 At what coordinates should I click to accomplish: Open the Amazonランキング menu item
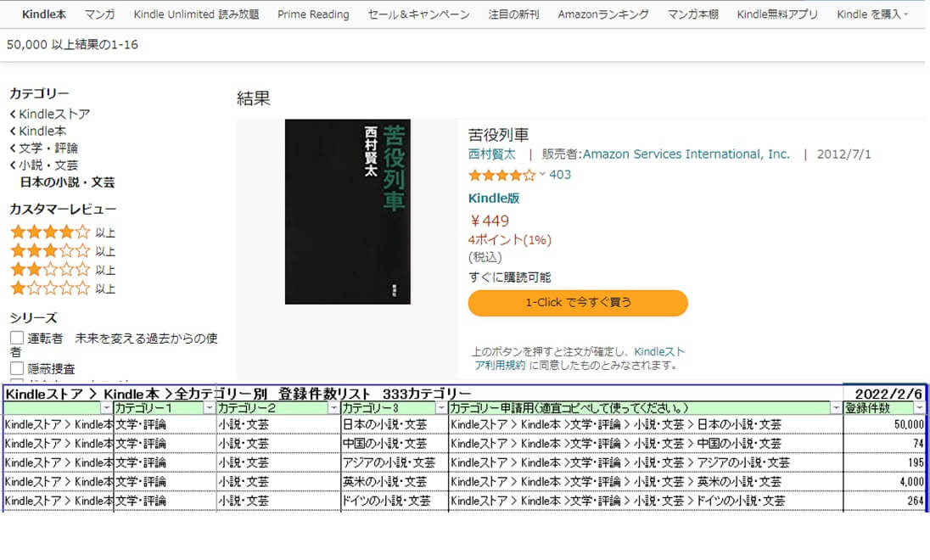[x=602, y=14]
